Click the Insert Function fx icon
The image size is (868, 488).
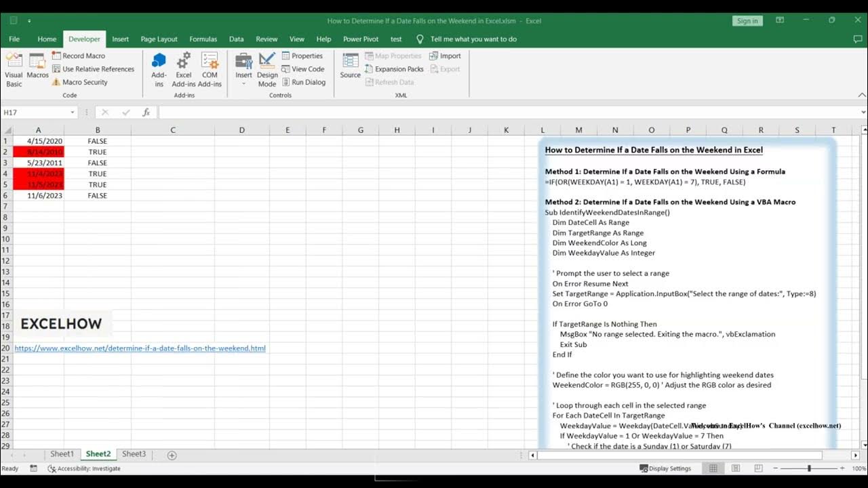(x=146, y=113)
